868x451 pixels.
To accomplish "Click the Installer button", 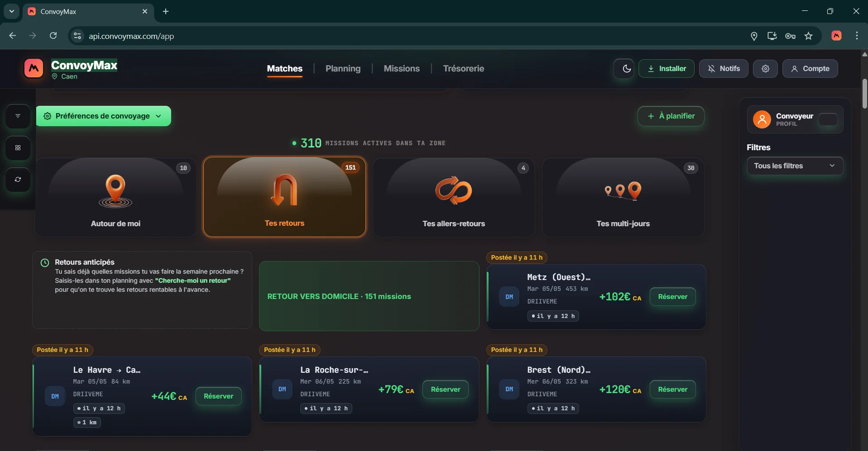I will tap(666, 69).
